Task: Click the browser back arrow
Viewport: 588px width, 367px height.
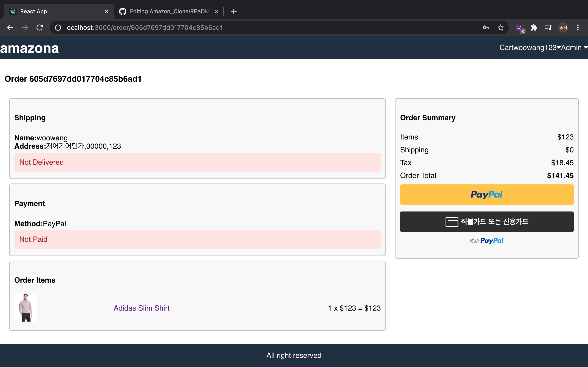Action: (x=10, y=28)
